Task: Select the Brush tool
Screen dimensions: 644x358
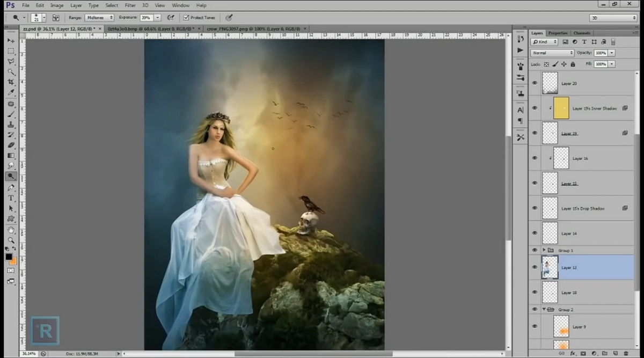Action: pos(11,114)
